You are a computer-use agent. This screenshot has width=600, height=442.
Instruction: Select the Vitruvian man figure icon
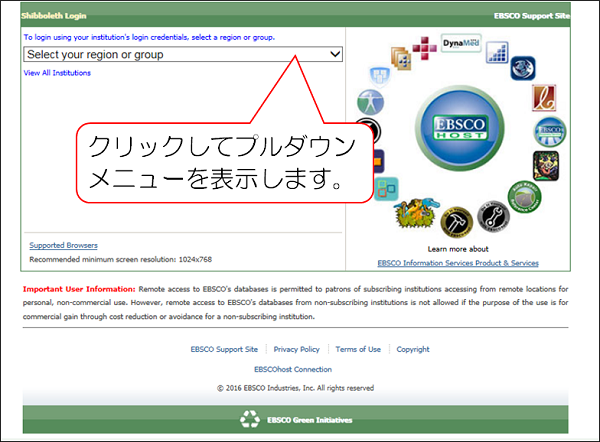click(372, 101)
